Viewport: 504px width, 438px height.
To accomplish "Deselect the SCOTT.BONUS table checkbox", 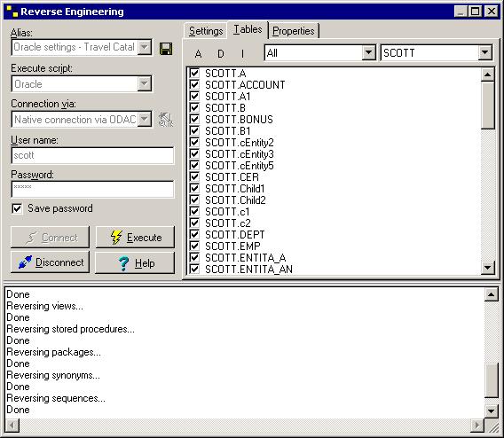I will 194,119.
